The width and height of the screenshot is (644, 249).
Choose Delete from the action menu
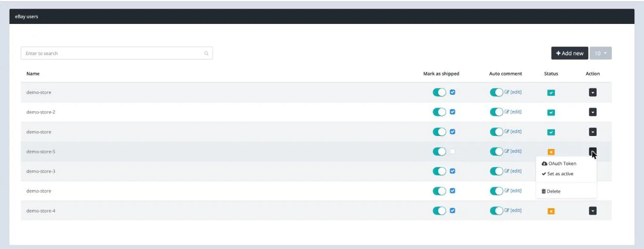coord(551,192)
